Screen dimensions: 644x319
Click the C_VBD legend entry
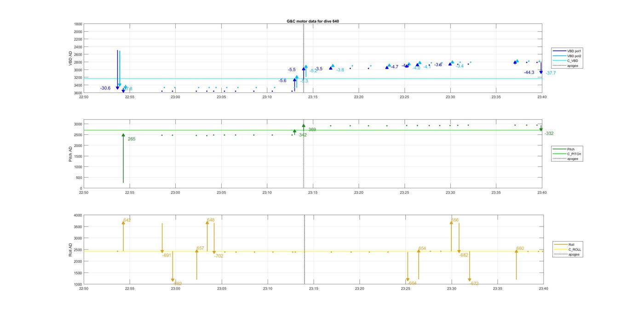(x=566, y=61)
